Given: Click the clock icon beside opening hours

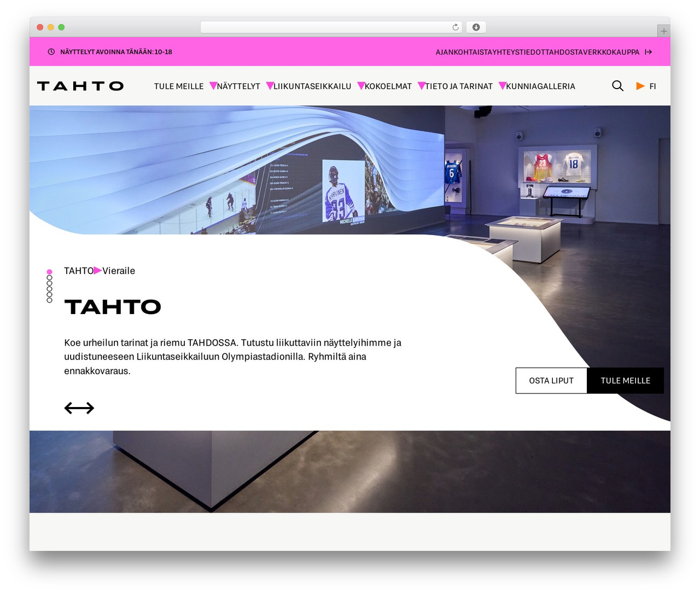Looking at the screenshot, I should pyautogui.click(x=51, y=52).
